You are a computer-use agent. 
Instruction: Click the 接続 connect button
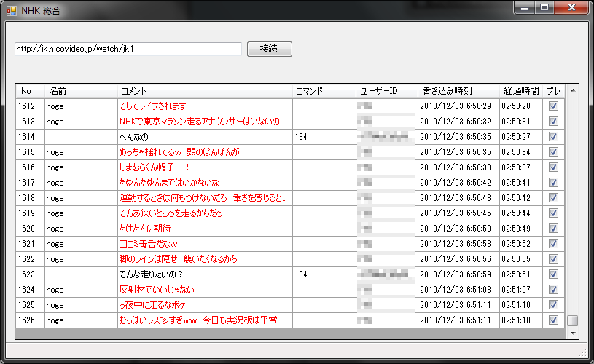(x=270, y=49)
